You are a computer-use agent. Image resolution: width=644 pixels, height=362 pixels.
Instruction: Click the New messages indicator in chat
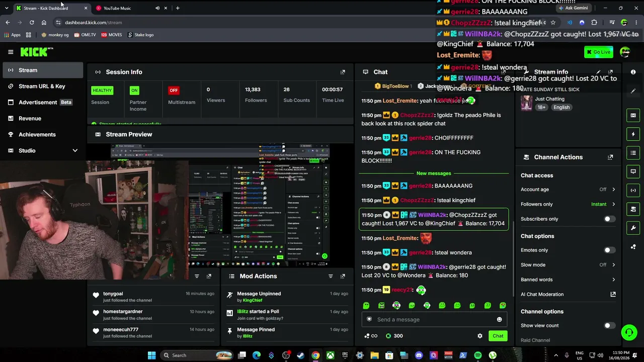point(434,173)
